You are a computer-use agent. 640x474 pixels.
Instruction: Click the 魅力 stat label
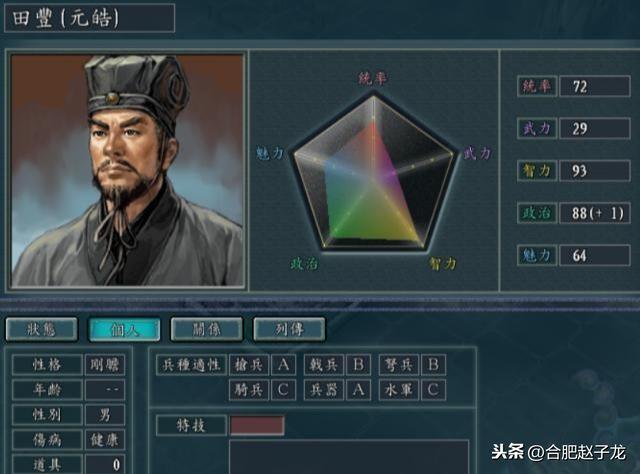537,255
